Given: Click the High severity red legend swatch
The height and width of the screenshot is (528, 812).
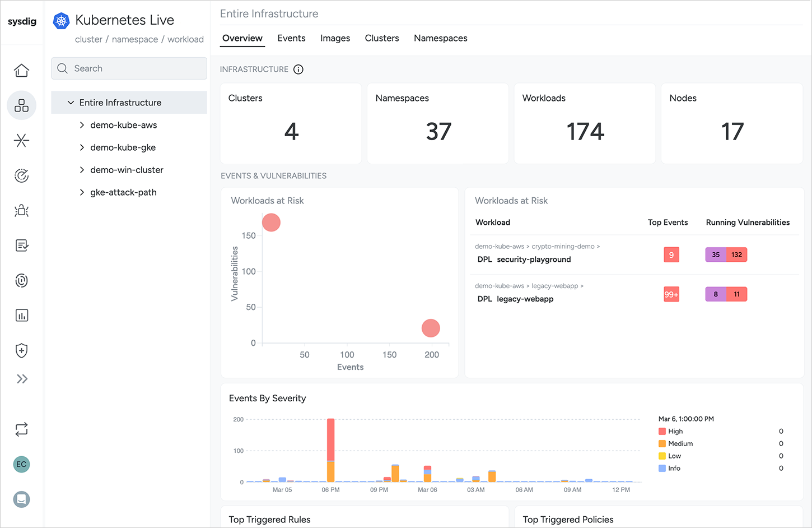Looking at the screenshot, I should coord(662,432).
